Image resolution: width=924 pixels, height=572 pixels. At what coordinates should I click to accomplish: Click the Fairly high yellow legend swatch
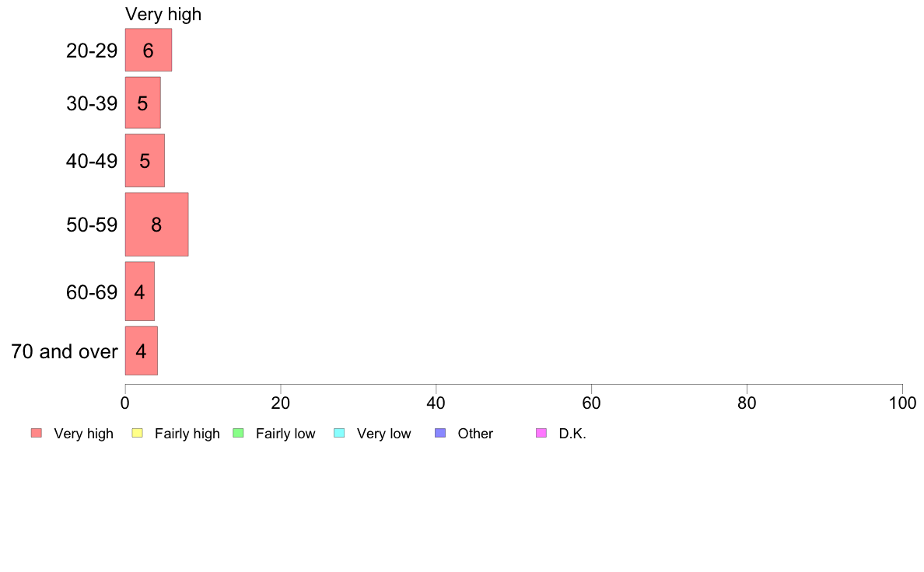pyautogui.click(x=138, y=433)
